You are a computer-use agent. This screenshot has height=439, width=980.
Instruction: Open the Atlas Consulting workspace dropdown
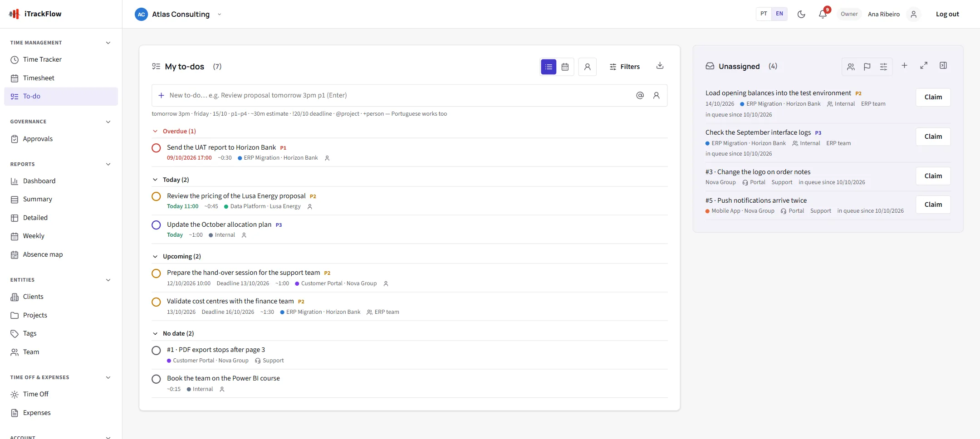(220, 14)
